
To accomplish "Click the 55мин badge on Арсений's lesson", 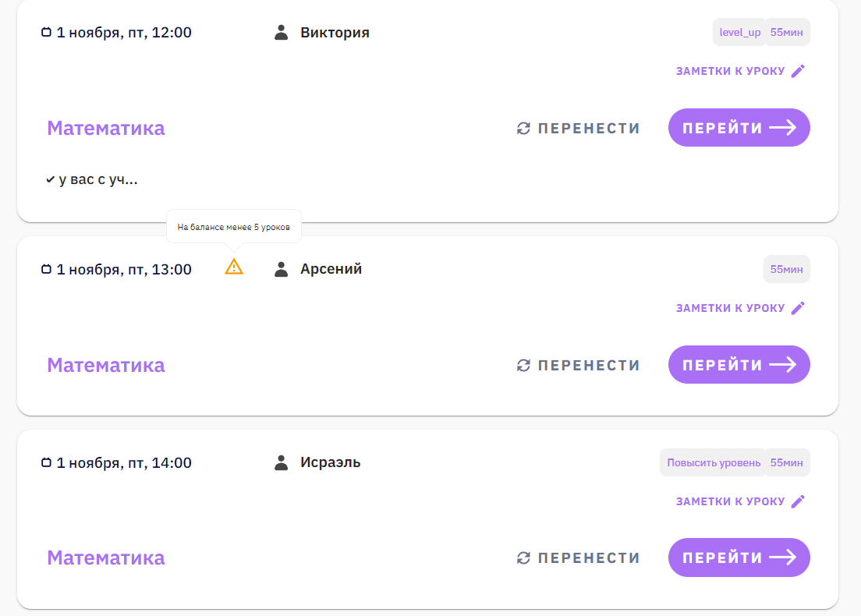I will coord(786,269).
